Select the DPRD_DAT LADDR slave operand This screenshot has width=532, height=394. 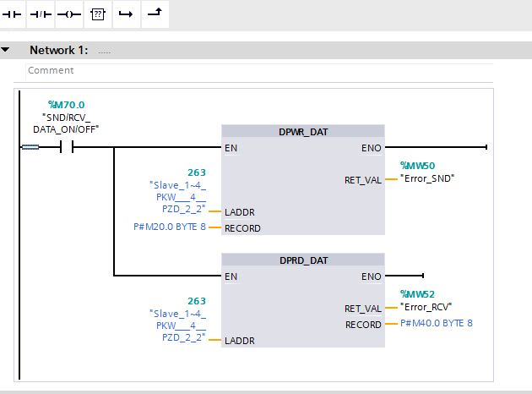point(177,325)
